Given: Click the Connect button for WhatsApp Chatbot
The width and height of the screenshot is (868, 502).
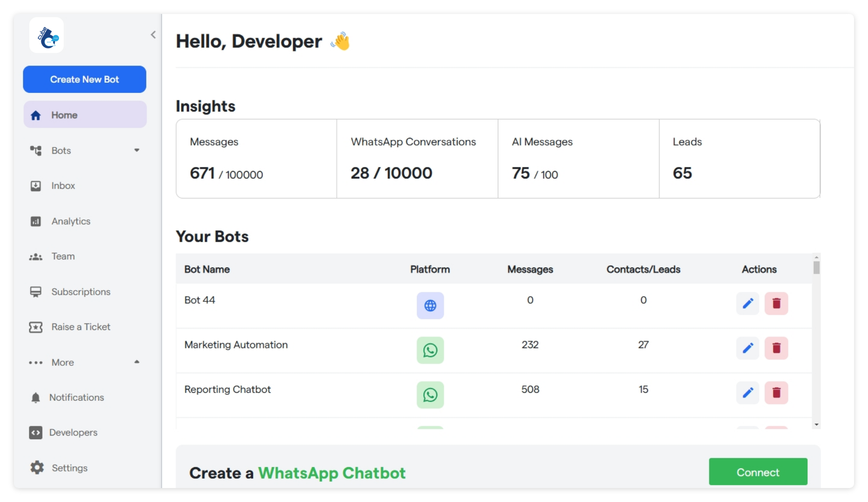Looking at the screenshot, I should pyautogui.click(x=758, y=472).
